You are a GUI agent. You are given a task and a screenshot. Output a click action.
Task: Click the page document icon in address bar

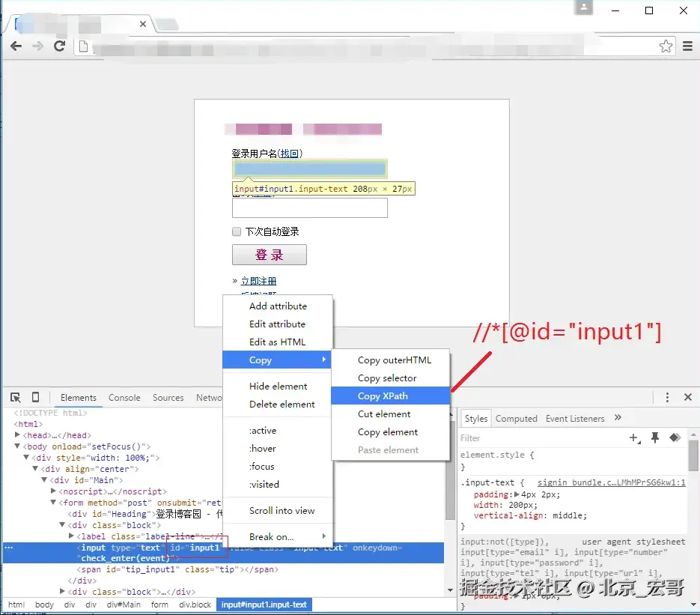coord(84,46)
